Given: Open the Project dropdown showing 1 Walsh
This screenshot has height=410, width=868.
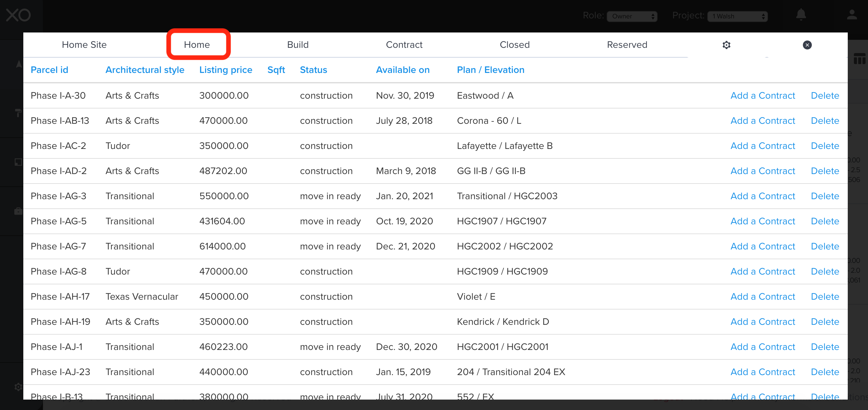Looking at the screenshot, I should point(737,16).
